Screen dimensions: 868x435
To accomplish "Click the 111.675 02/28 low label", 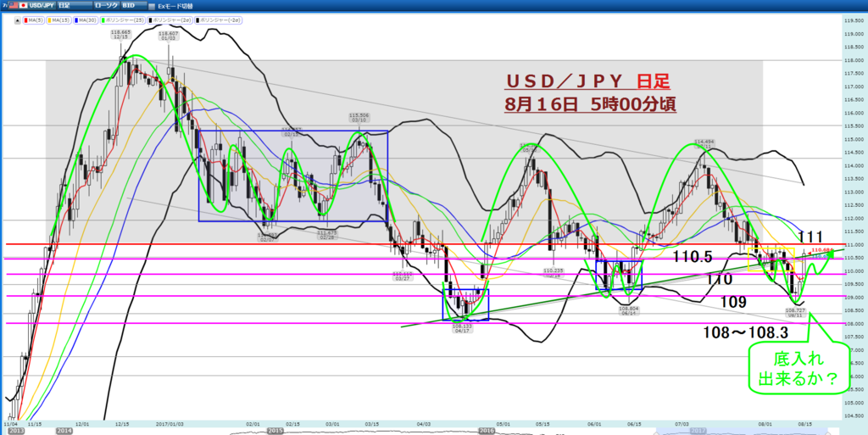I will (328, 234).
